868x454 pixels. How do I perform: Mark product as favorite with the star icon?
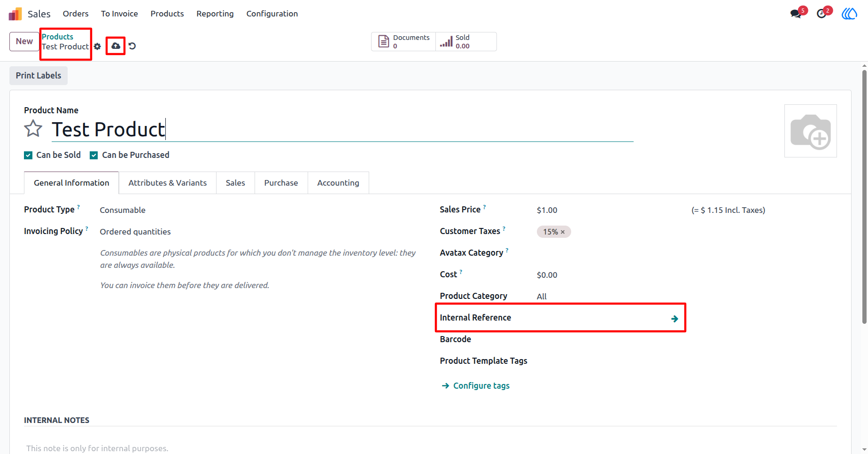pyautogui.click(x=33, y=128)
